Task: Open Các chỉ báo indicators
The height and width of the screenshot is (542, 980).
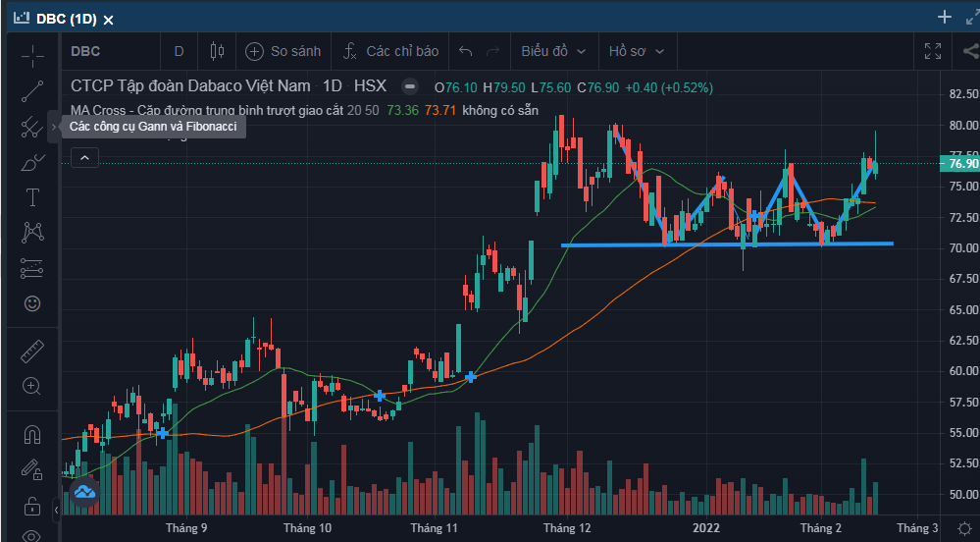Action: click(390, 51)
